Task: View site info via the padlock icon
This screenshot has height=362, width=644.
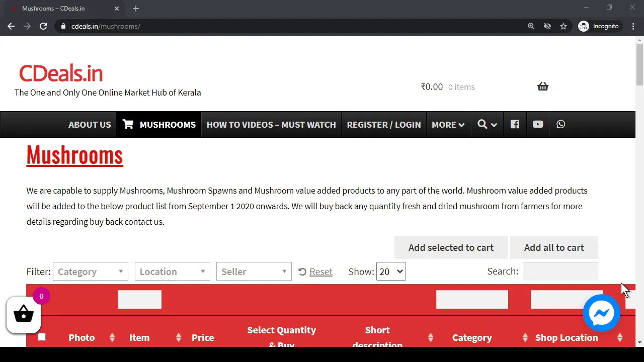Action: 63,26
